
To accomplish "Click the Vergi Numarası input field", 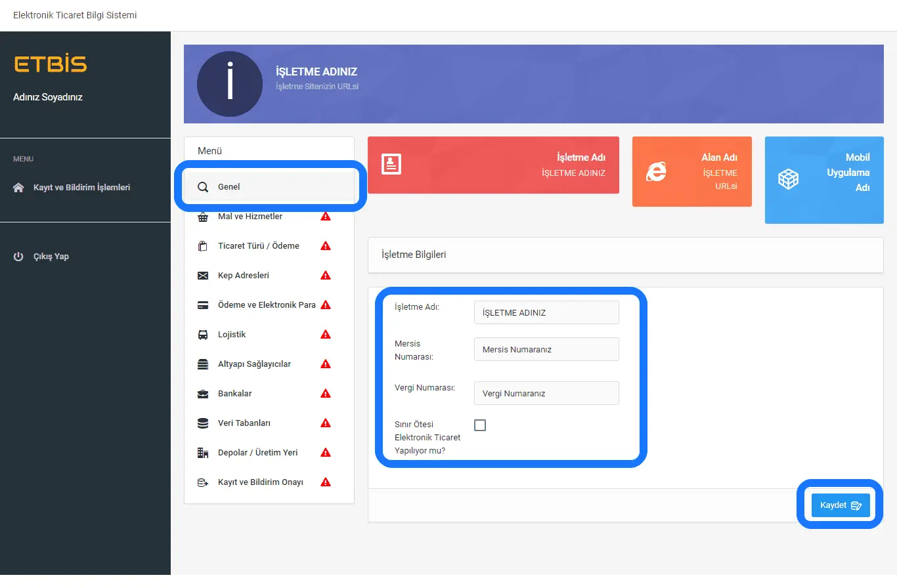I will 546,393.
